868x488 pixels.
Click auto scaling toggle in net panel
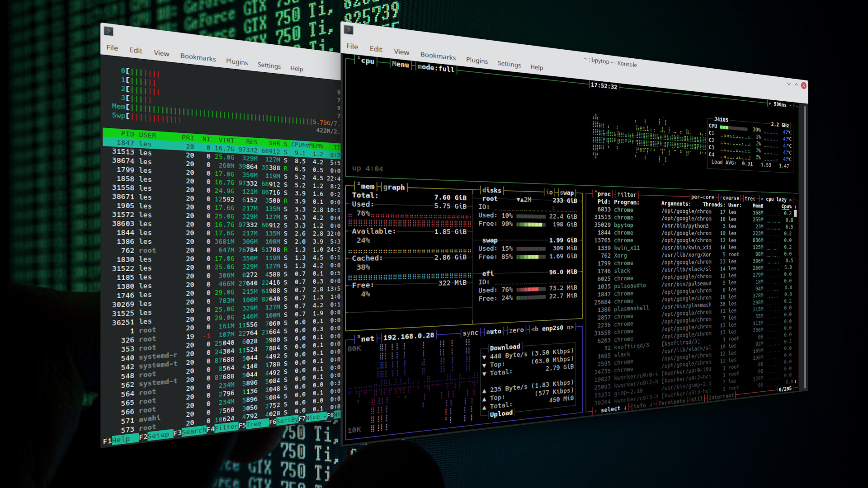[492, 330]
